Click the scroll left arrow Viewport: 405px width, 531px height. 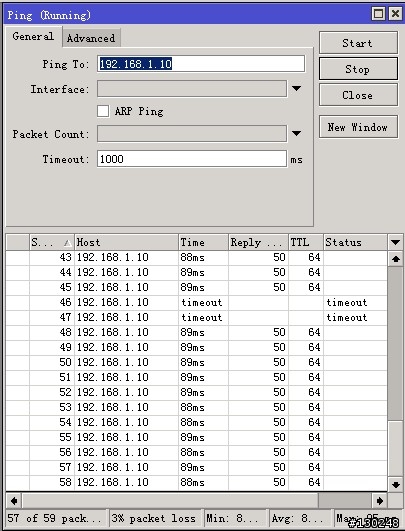click(14, 501)
